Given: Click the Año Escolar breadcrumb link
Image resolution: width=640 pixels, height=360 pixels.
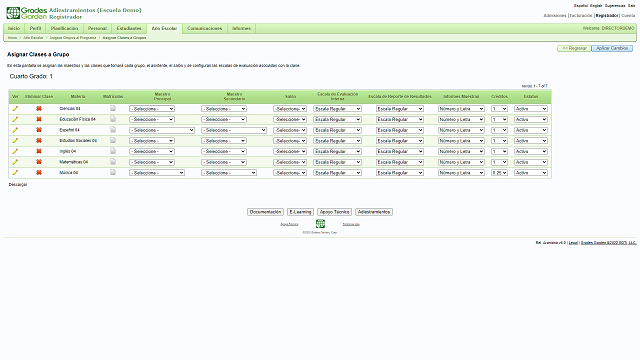Looking at the screenshot, I should (33, 38).
